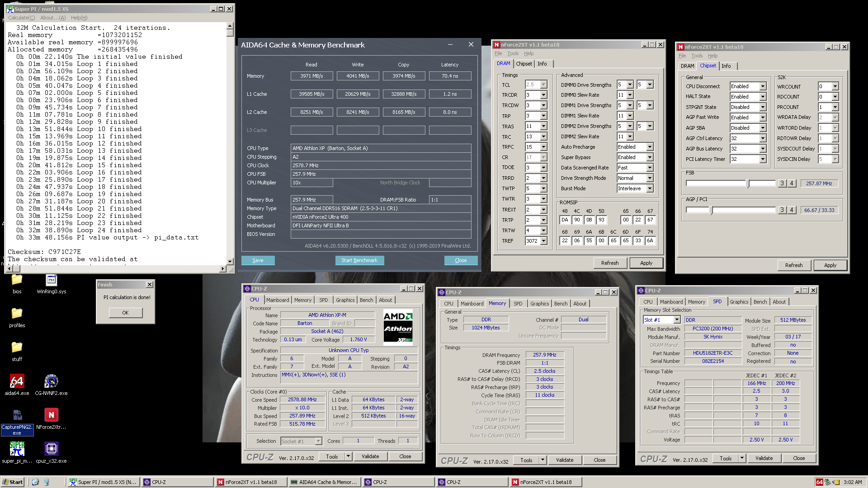
Task: Switch to Chipset tab in nForce2XT DRAM window
Action: [x=524, y=64]
